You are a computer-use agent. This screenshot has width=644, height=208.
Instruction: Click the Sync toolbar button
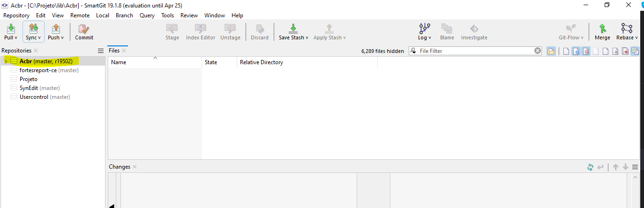pyautogui.click(x=33, y=31)
